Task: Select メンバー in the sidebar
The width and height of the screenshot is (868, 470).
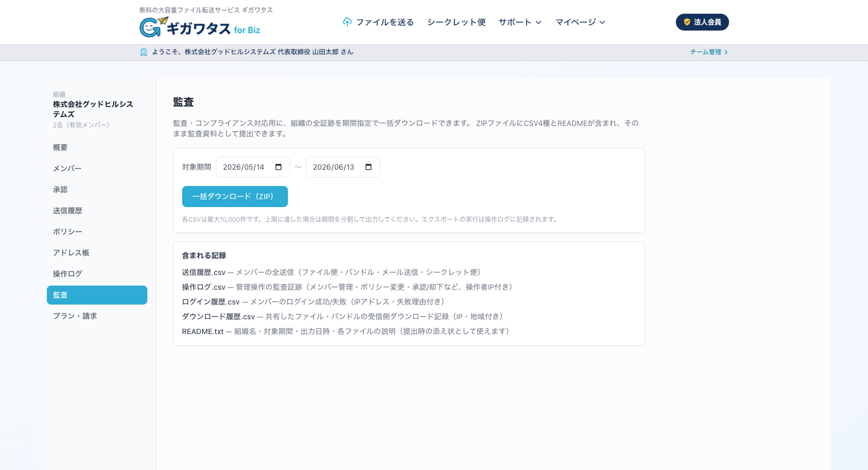Action: point(97,169)
